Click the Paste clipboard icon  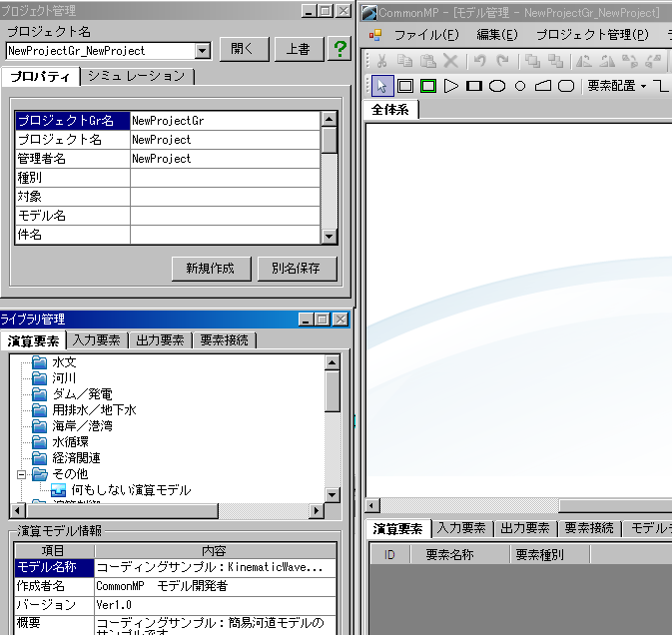427,61
